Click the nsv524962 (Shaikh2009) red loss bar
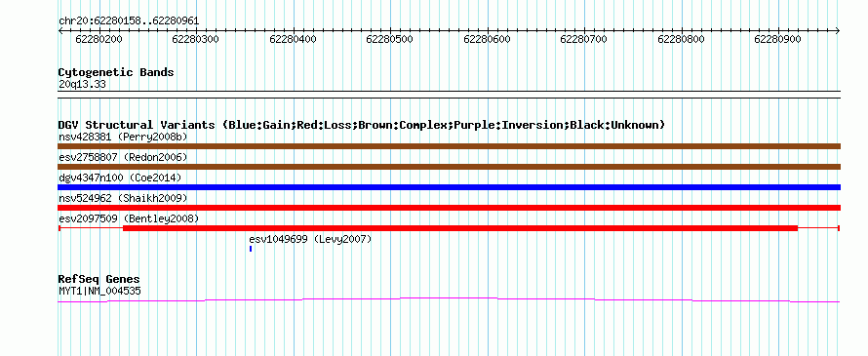The image size is (868, 356). click(449, 208)
